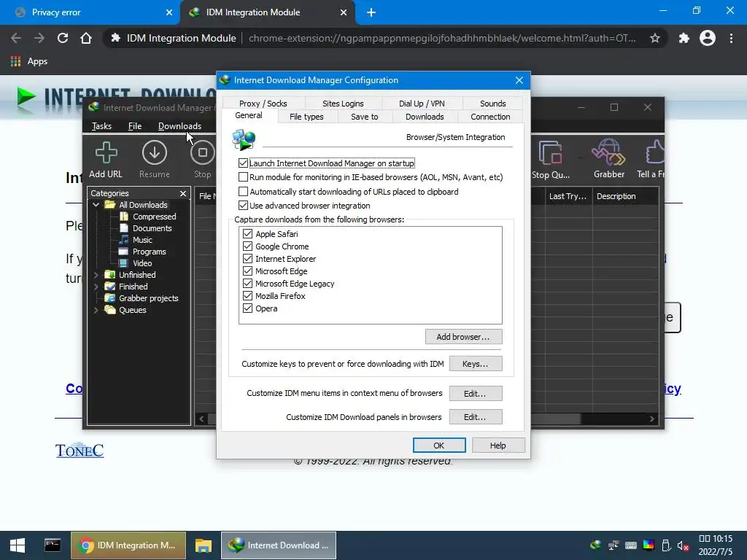
Task: Toggle Launch Internet Download Manager on startup
Action: pos(243,163)
